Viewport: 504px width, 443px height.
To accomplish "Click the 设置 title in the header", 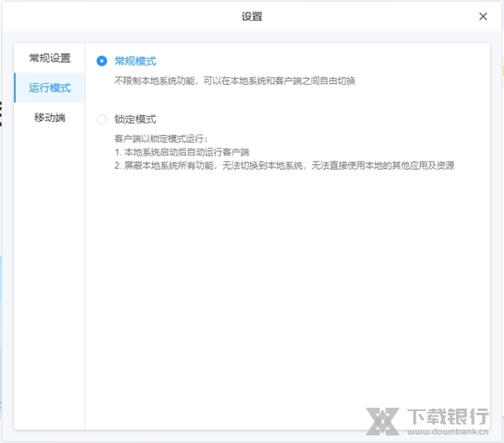I will click(252, 16).
